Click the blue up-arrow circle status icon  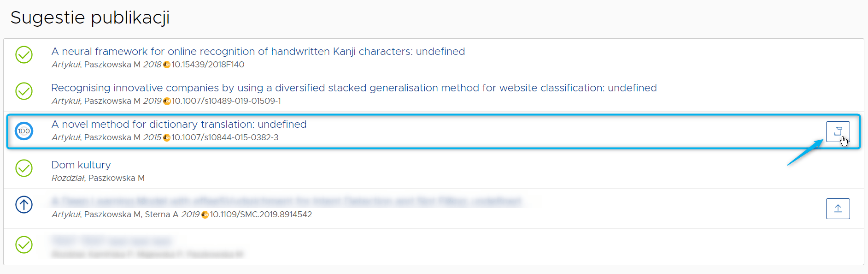(24, 204)
